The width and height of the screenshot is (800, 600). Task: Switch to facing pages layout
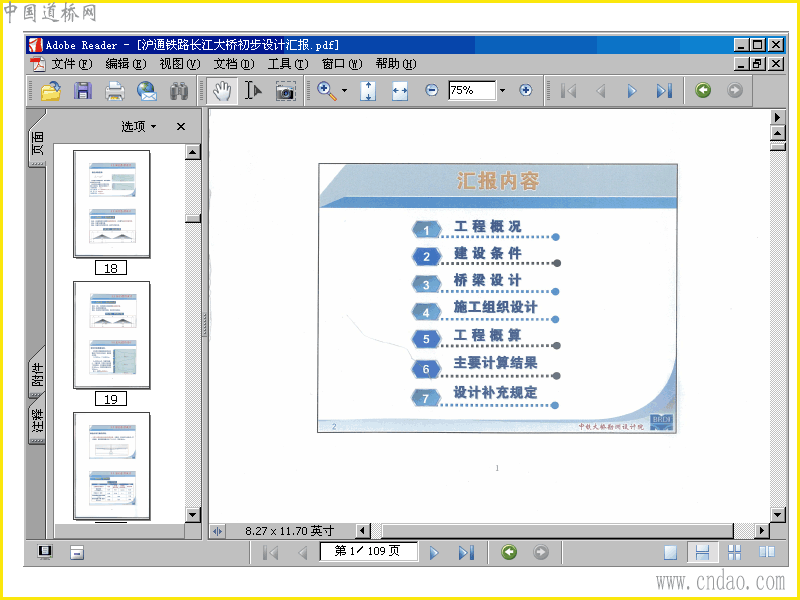(766, 553)
